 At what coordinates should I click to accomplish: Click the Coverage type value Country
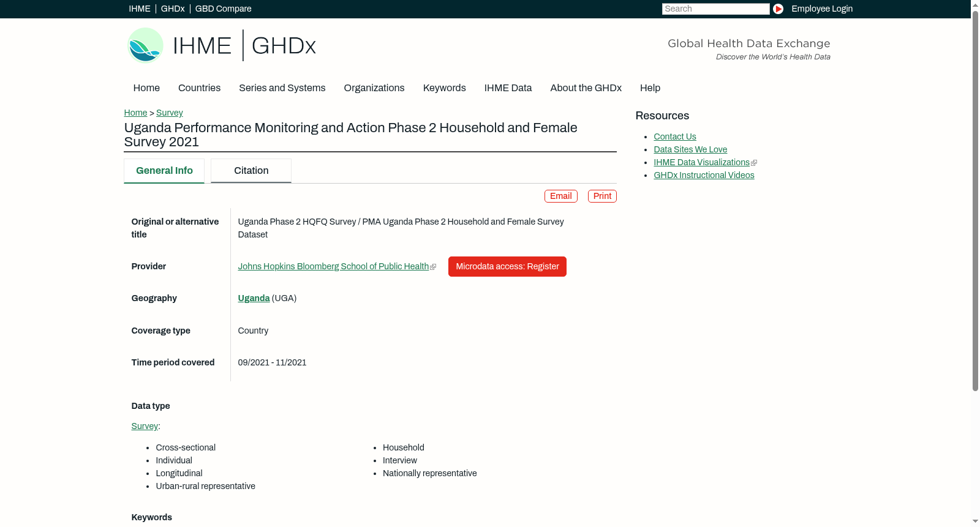[x=254, y=331]
